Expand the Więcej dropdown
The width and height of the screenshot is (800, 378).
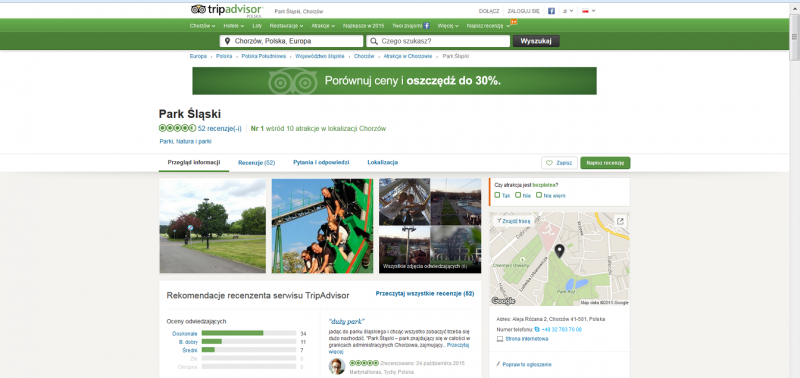pos(448,26)
